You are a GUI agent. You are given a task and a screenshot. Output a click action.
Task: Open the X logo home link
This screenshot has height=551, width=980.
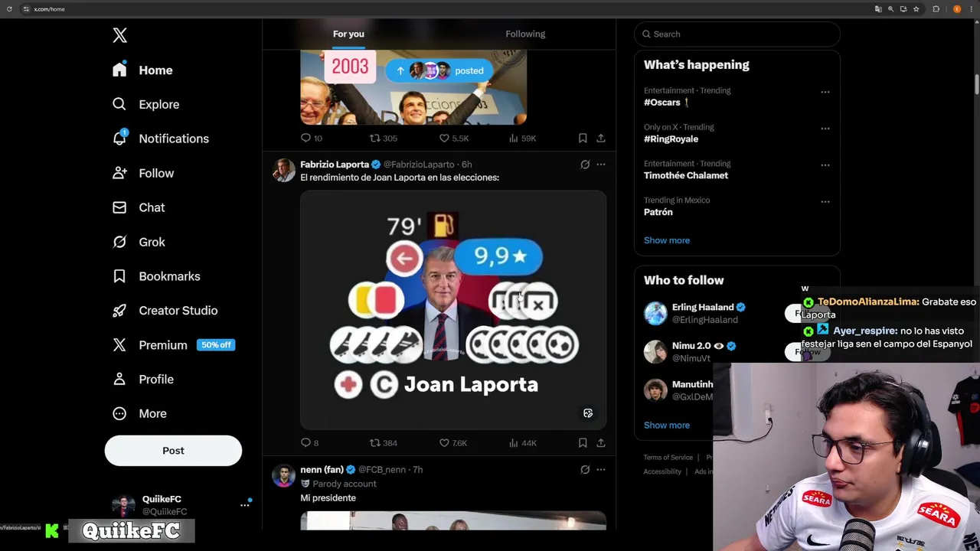coord(119,35)
